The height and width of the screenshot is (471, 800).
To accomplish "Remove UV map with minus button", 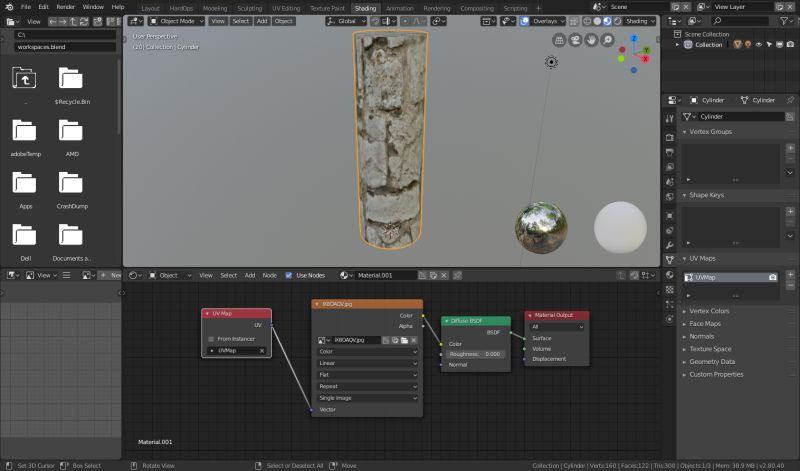I will pos(790,286).
